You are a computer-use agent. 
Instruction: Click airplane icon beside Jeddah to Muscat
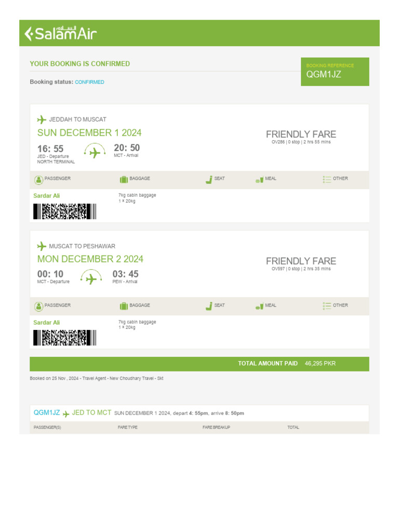pyautogui.click(x=42, y=119)
